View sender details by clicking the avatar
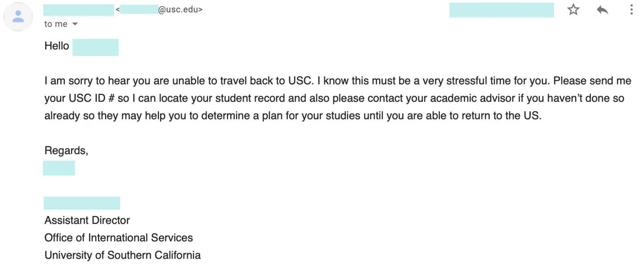 coord(18,16)
